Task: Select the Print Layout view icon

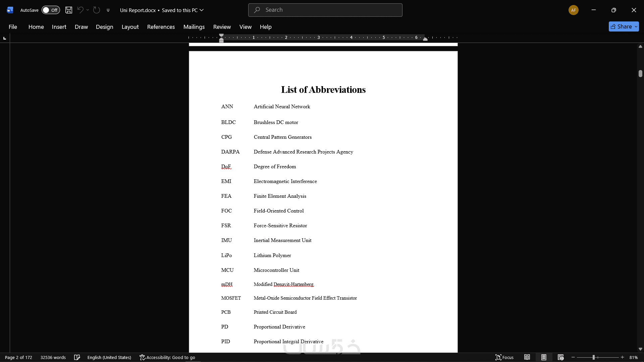Action: pos(544,357)
